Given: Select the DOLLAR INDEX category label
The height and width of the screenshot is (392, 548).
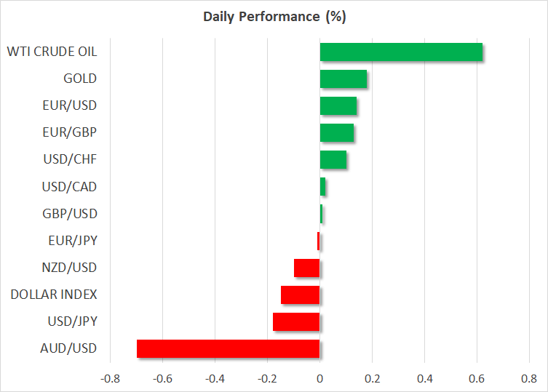Looking at the screenshot, I should coord(54,295).
